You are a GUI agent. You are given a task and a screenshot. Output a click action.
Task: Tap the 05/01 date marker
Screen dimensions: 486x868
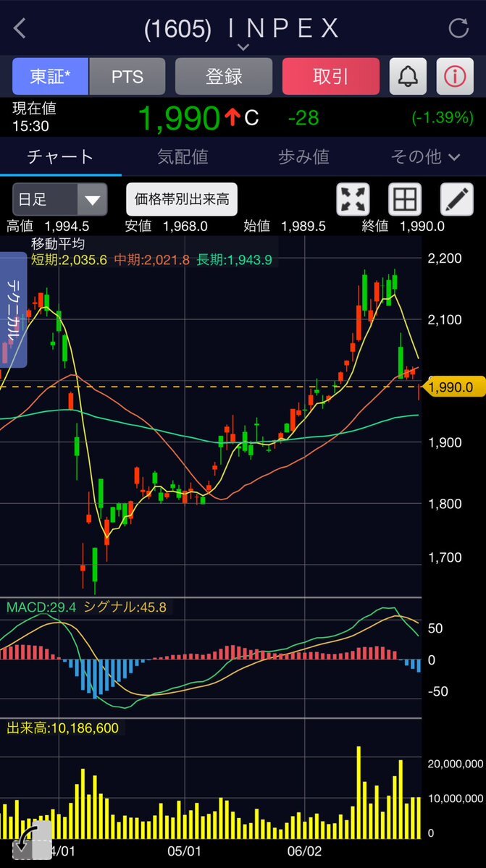coord(184,850)
